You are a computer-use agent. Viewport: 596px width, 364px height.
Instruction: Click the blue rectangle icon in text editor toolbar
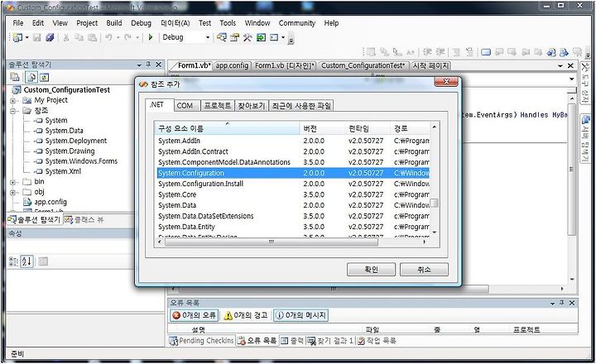tap(486, 52)
